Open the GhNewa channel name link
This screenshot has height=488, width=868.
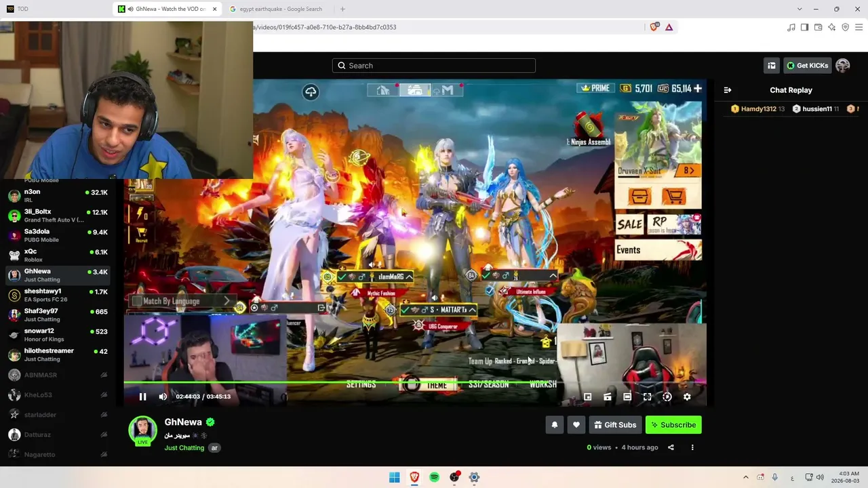[183, 422]
